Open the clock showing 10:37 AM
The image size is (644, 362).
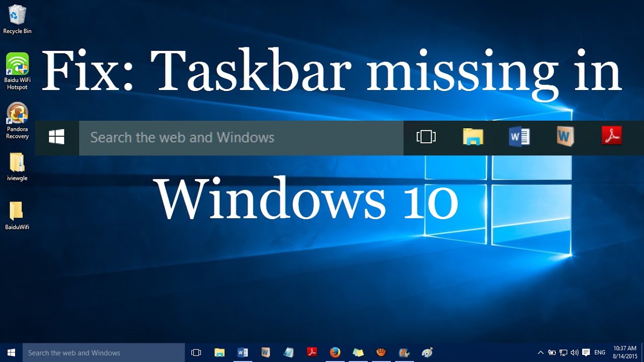point(625,352)
